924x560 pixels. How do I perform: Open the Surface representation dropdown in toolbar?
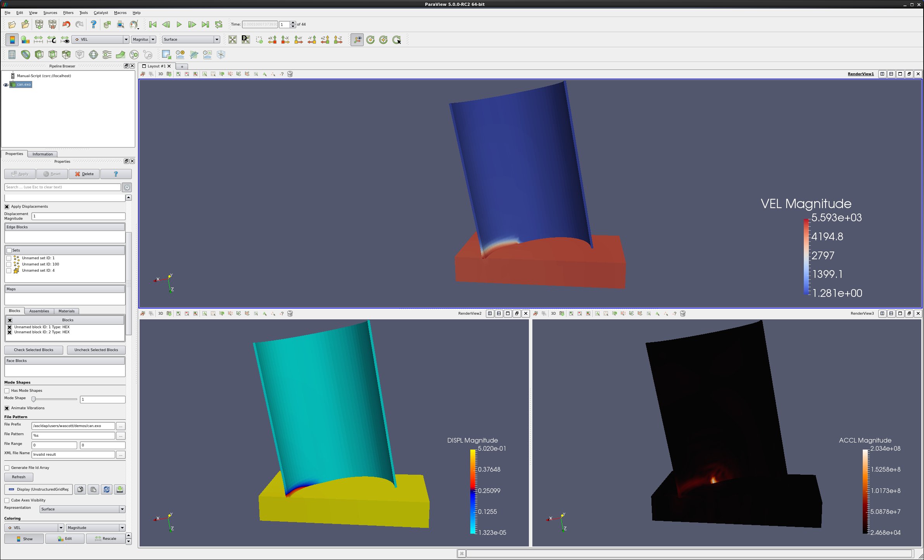(191, 40)
